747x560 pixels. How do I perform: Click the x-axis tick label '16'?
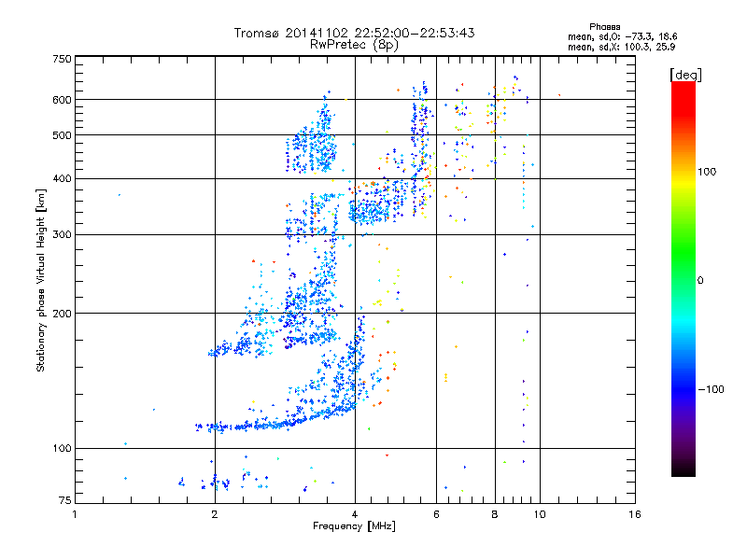[x=635, y=514]
